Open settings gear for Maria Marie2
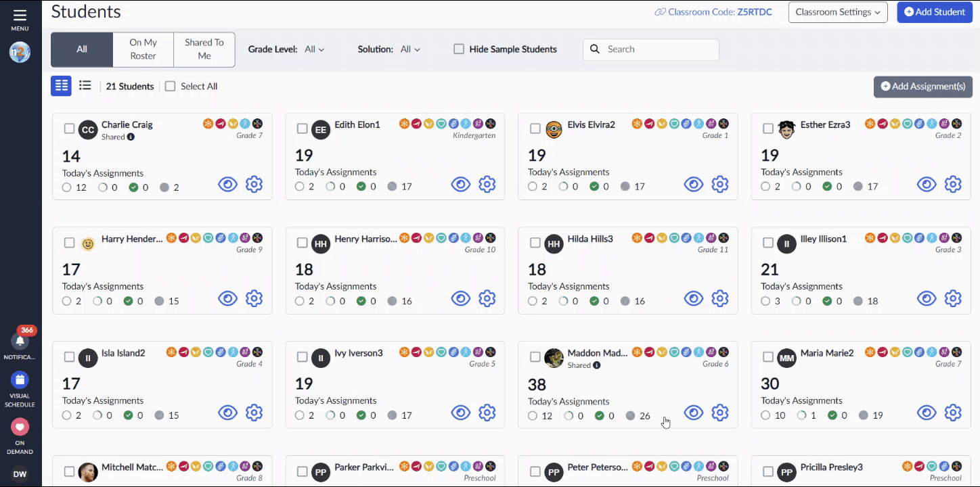The image size is (980, 487). [953, 413]
